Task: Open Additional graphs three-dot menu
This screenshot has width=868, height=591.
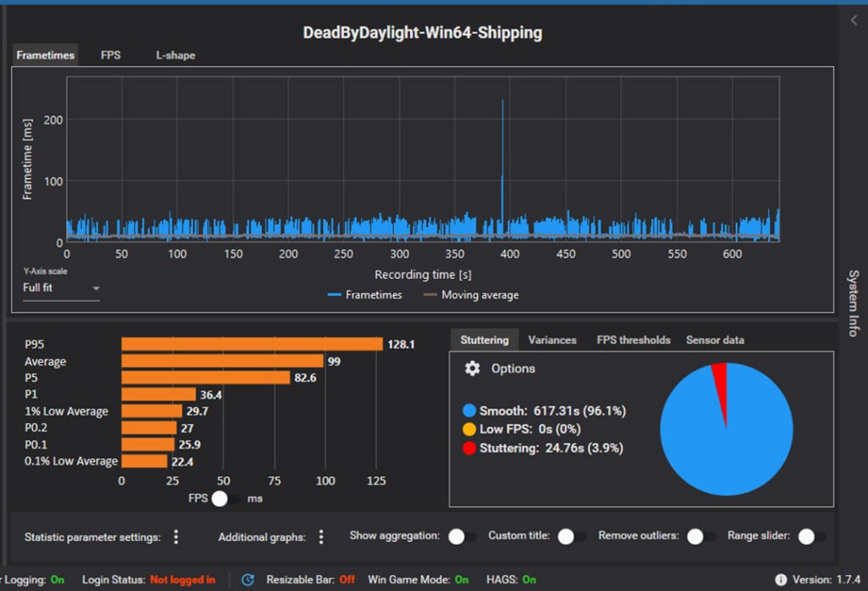Action: coord(321,537)
